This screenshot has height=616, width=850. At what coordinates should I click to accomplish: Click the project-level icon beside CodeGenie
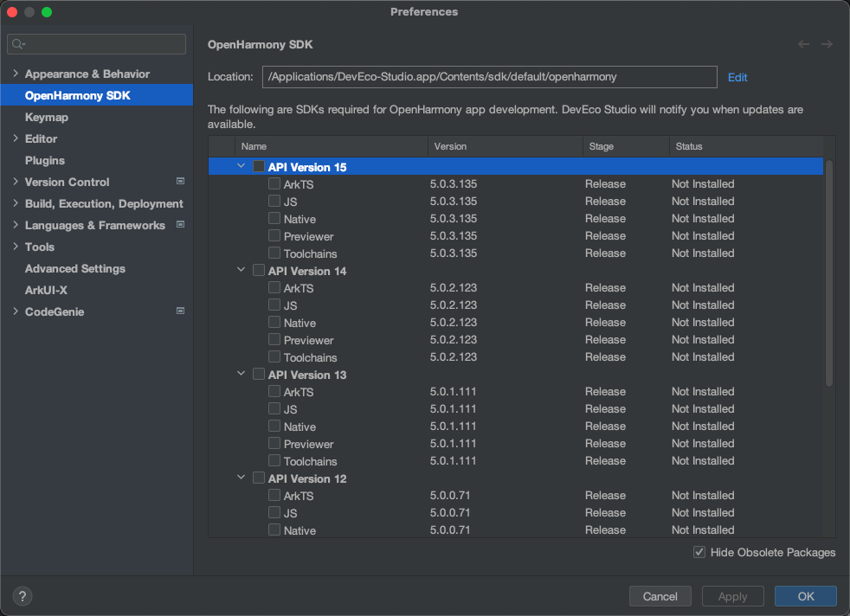(x=181, y=311)
